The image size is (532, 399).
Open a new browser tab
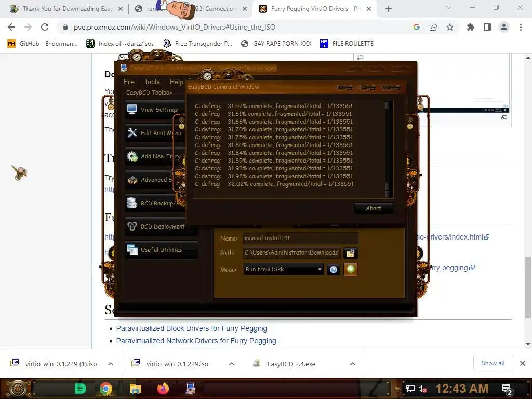(x=389, y=9)
